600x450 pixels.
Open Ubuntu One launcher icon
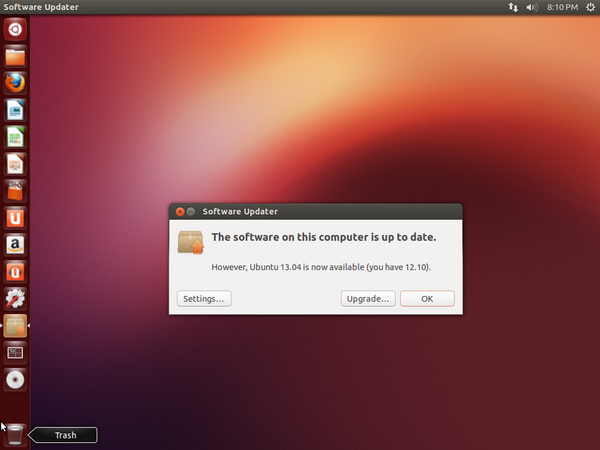[15, 218]
